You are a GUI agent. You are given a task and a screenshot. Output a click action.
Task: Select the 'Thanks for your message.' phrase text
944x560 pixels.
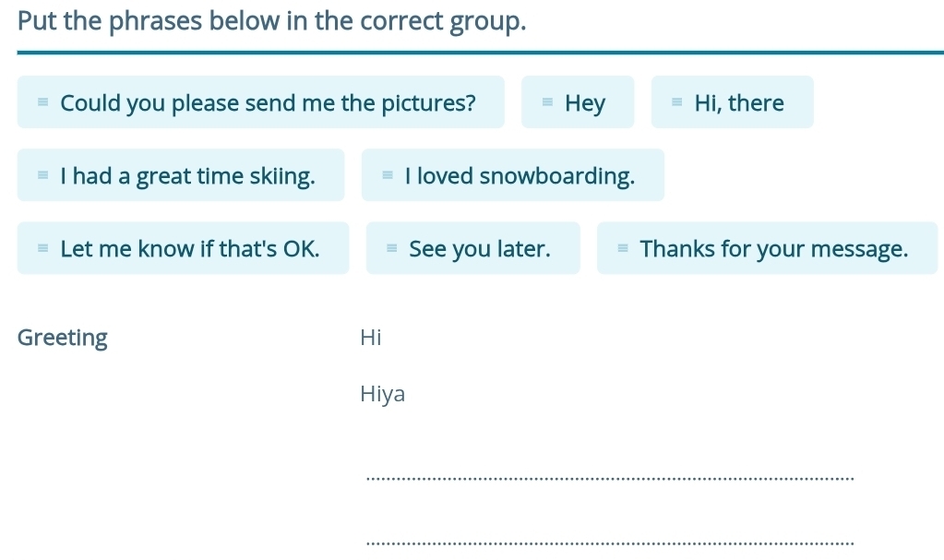(x=774, y=248)
